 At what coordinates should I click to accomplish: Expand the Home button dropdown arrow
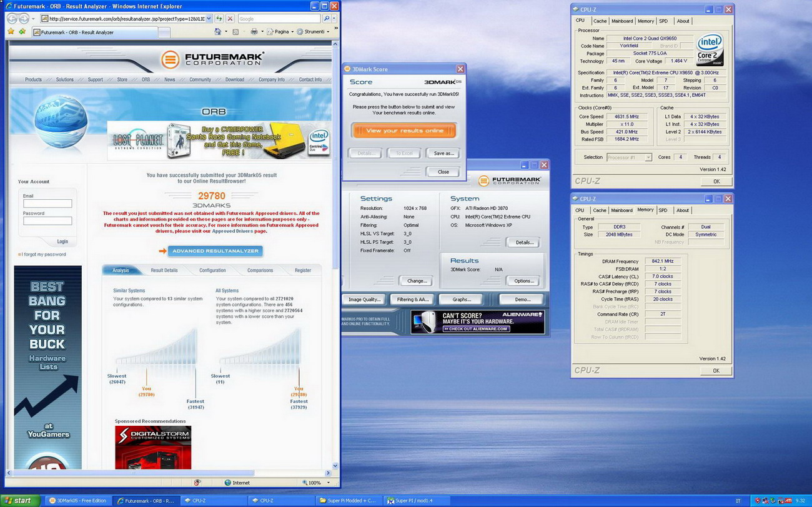[225, 31]
